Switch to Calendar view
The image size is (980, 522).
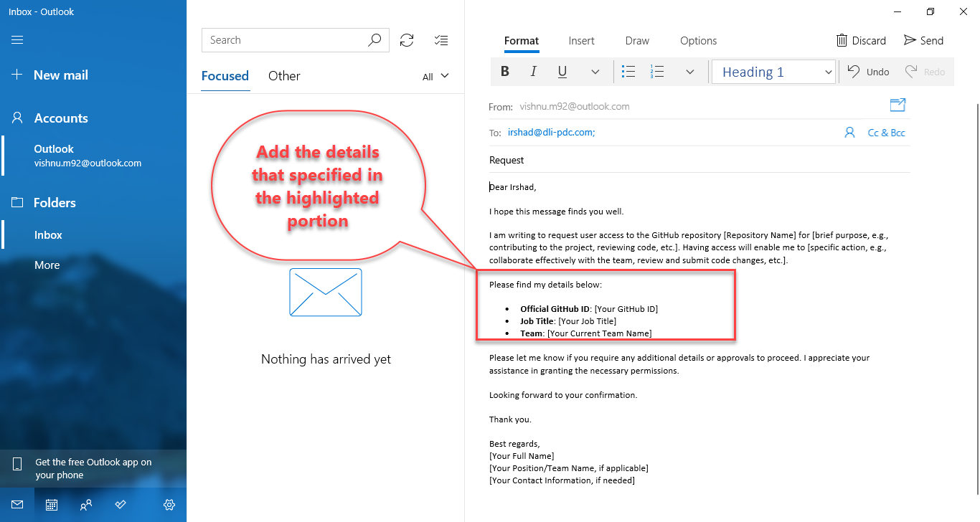(x=51, y=504)
